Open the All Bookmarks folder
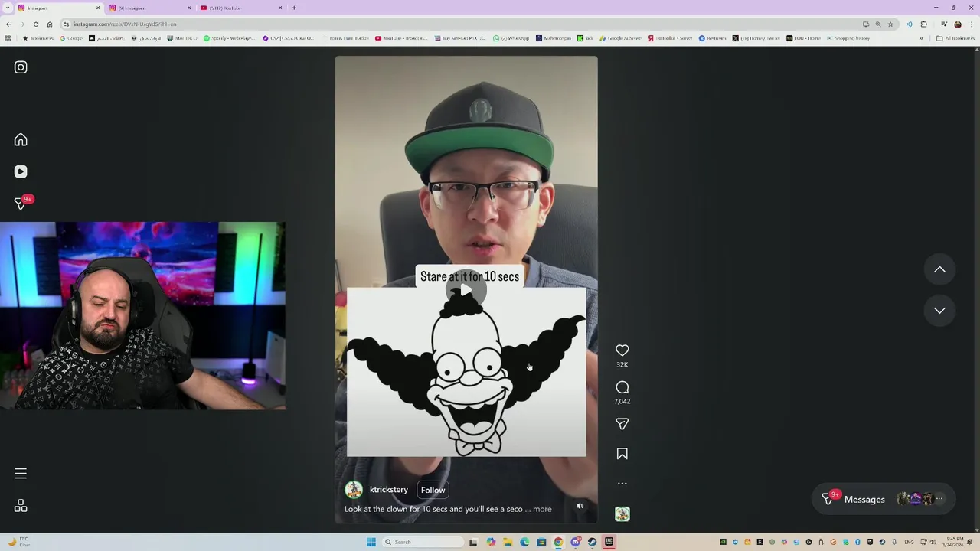 coord(955,38)
